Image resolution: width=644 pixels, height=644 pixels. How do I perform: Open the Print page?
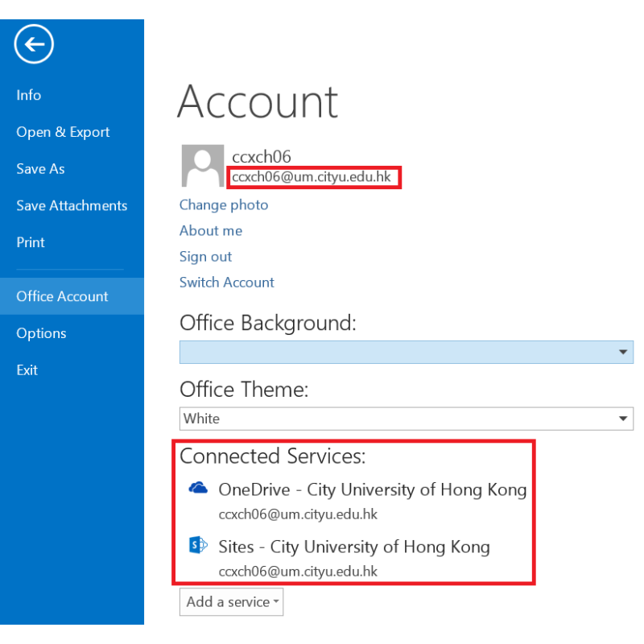pos(31,242)
